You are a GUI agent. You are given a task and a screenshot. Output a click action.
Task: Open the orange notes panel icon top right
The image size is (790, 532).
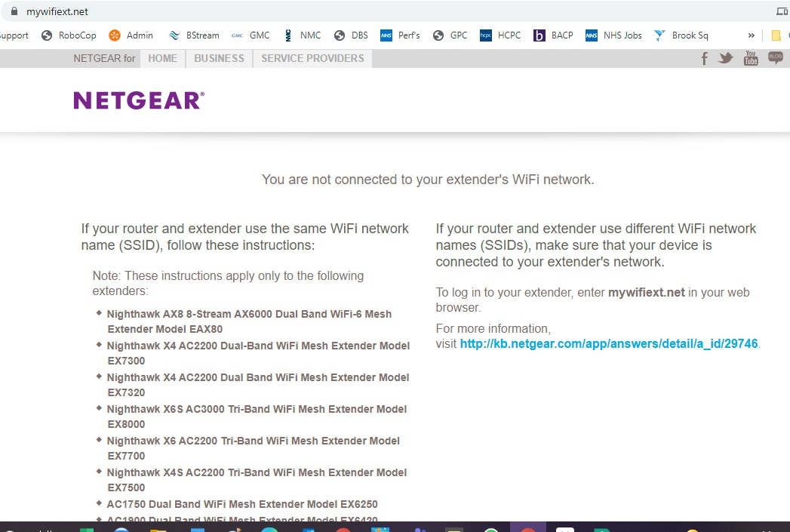776,35
